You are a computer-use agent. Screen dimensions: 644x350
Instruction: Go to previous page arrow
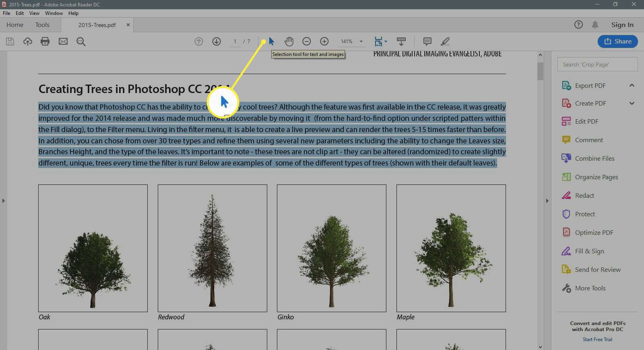[x=199, y=41]
